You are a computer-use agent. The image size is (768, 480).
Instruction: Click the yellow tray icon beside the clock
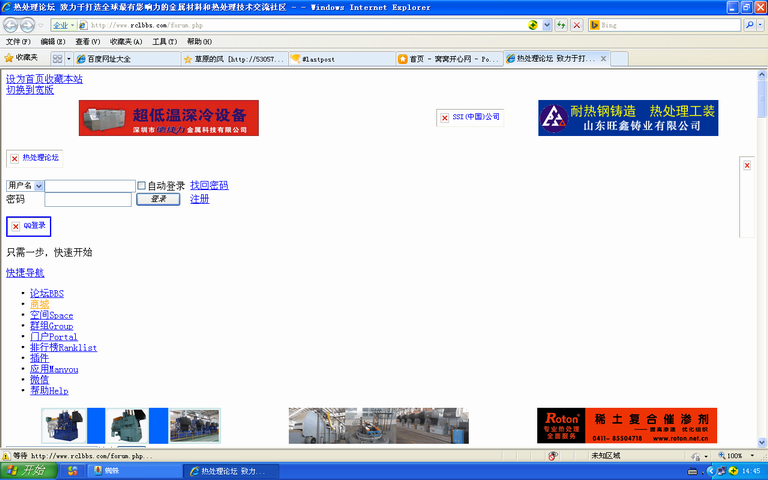pos(733,471)
